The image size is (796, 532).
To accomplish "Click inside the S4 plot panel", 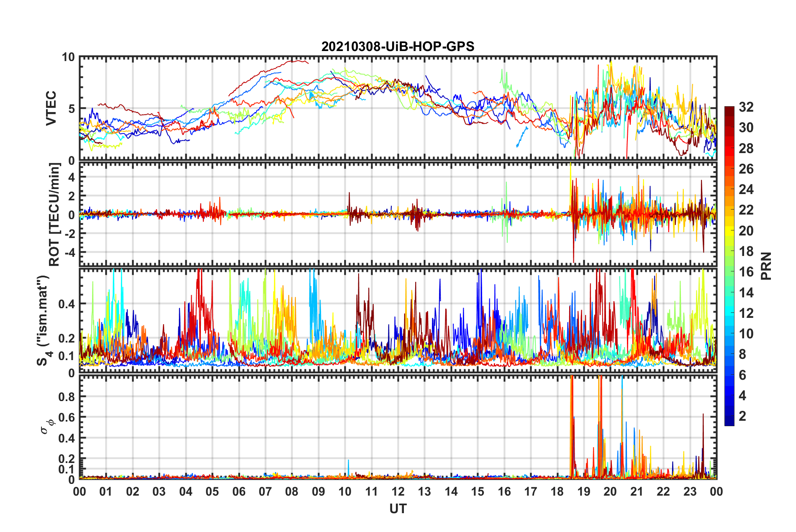I will [398, 321].
